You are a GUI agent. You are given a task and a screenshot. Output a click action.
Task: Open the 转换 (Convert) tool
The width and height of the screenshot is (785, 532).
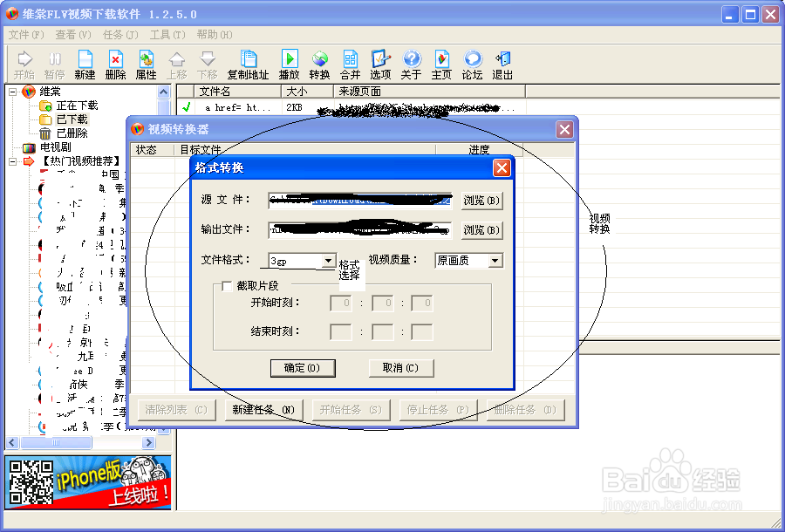pyautogui.click(x=319, y=65)
